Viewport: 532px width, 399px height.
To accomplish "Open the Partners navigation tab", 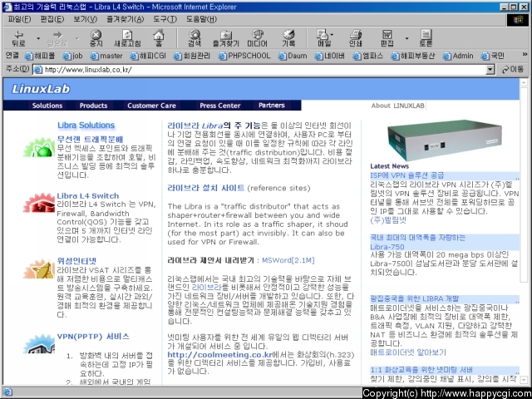I will (272, 106).
